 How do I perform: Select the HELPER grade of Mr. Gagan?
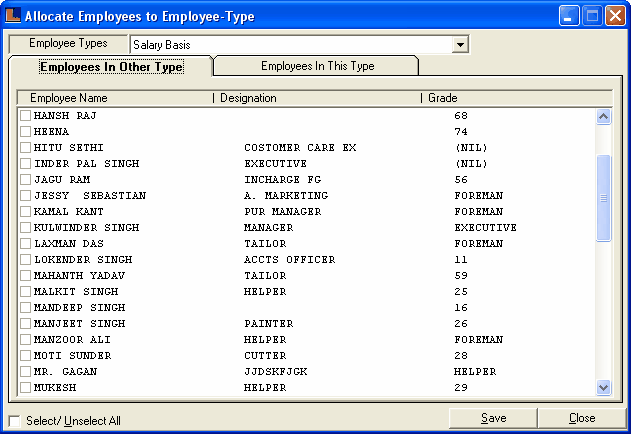475,372
